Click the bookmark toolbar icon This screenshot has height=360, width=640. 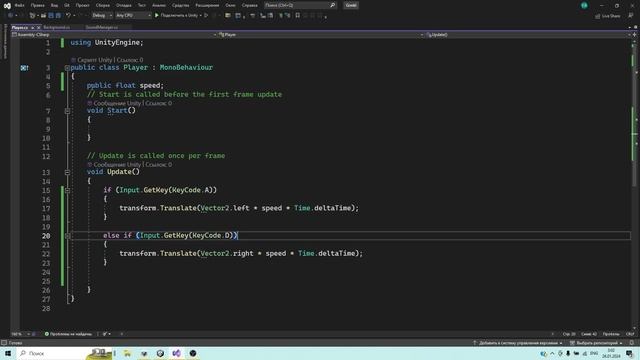pyautogui.click(x=298, y=16)
